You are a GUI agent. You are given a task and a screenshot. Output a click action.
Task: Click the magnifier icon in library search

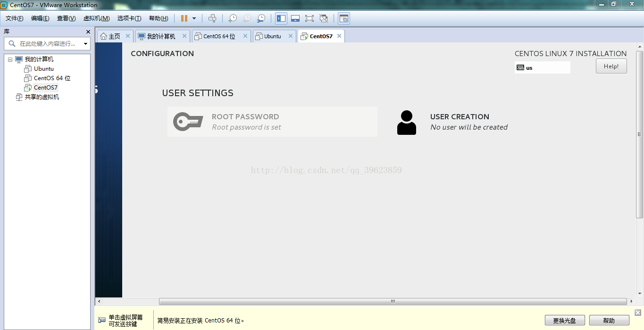pyautogui.click(x=11, y=43)
